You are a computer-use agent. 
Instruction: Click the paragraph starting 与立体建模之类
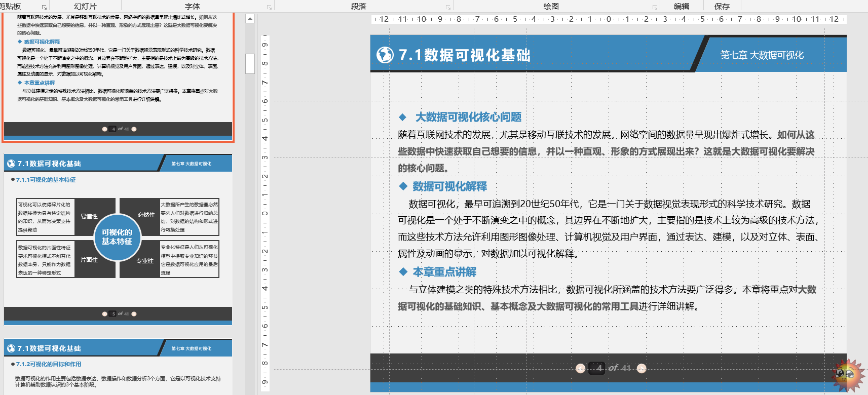(607, 298)
